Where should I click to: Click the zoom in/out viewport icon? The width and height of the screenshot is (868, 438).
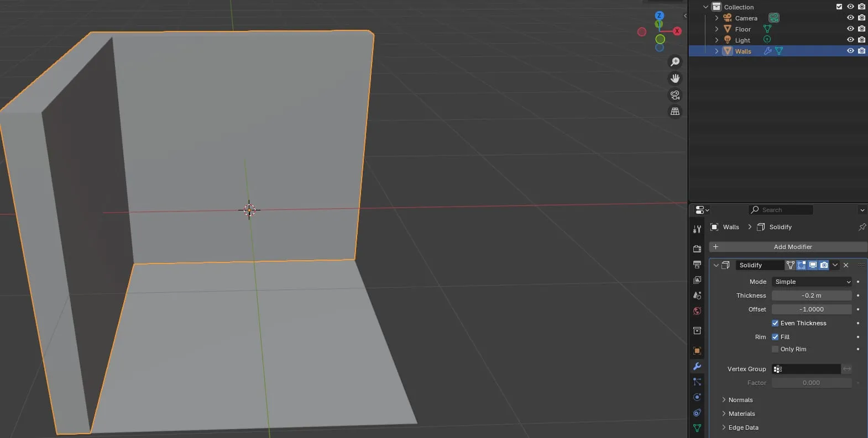point(675,62)
